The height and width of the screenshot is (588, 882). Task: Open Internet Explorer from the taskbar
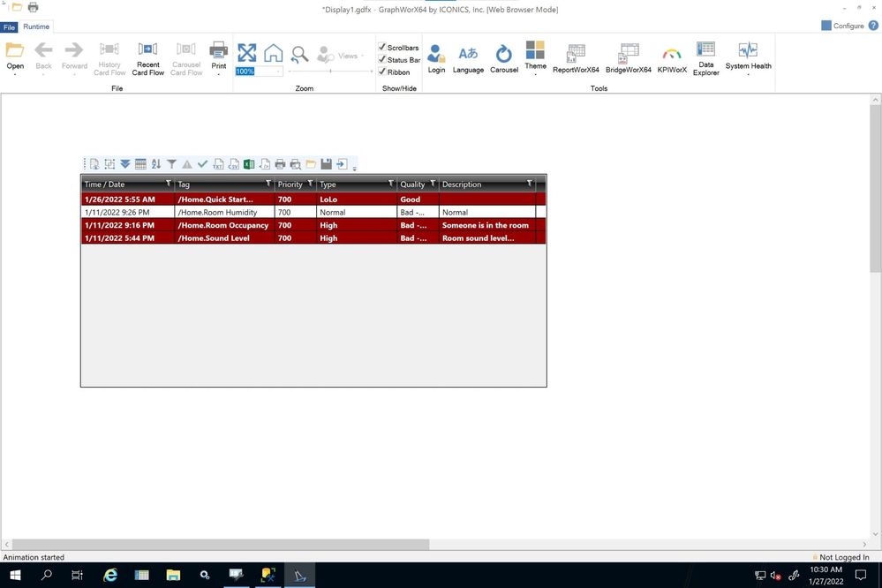point(111,575)
